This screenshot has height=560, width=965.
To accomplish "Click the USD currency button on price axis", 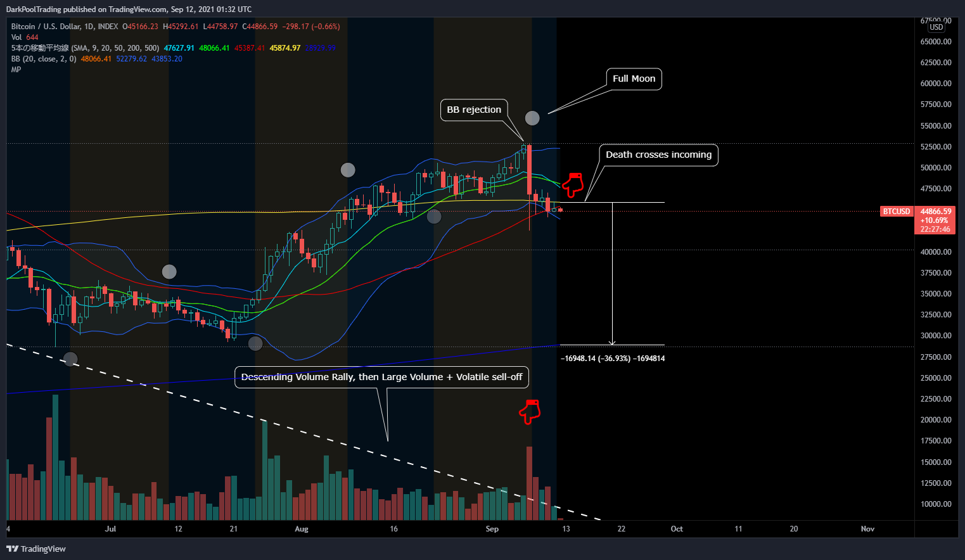I will pyautogui.click(x=936, y=27).
